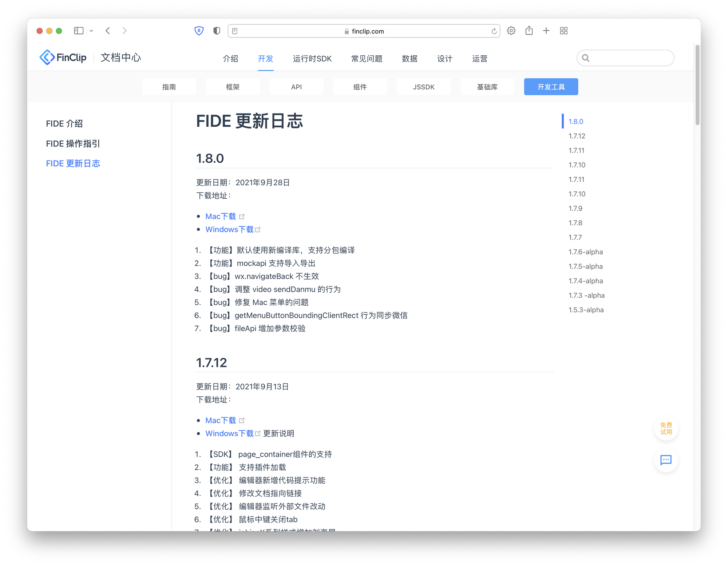
Task: Open a new tab with plus icon
Action: (x=546, y=31)
